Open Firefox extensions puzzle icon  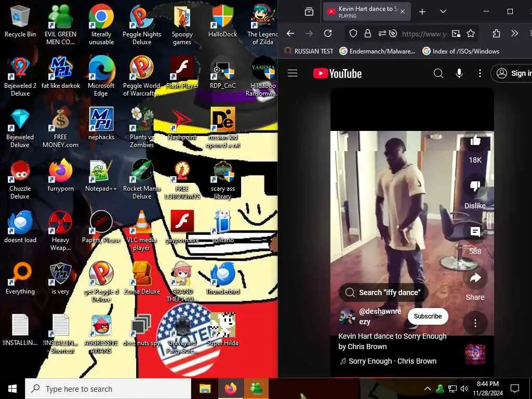pyautogui.click(x=496, y=33)
